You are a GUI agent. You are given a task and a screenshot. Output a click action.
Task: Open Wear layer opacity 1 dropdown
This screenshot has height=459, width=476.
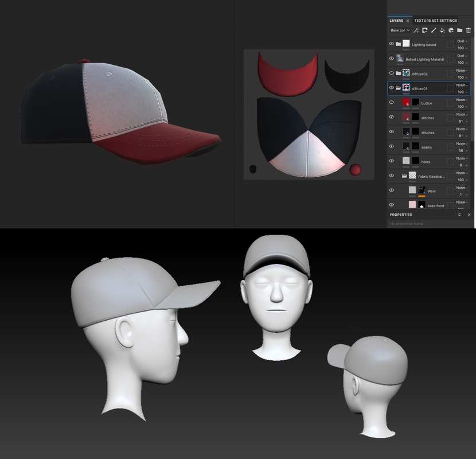(x=463, y=195)
